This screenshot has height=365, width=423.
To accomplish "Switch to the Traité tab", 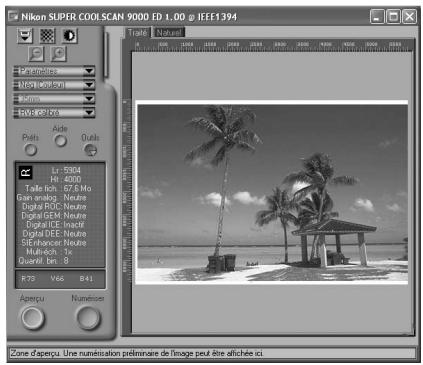I will click(137, 33).
